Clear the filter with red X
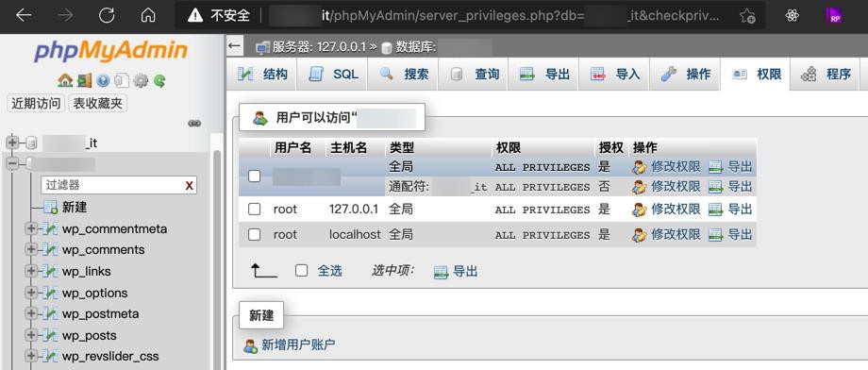The width and height of the screenshot is (868, 370). (x=190, y=186)
